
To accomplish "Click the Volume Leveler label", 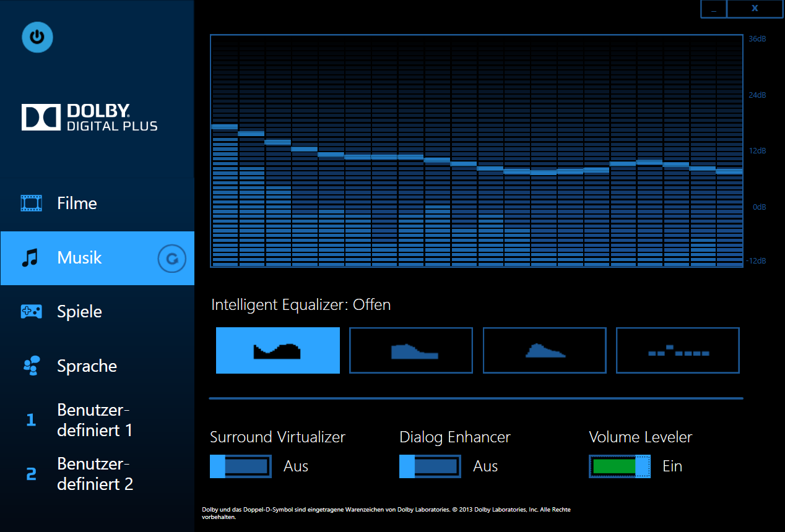I will point(641,437).
